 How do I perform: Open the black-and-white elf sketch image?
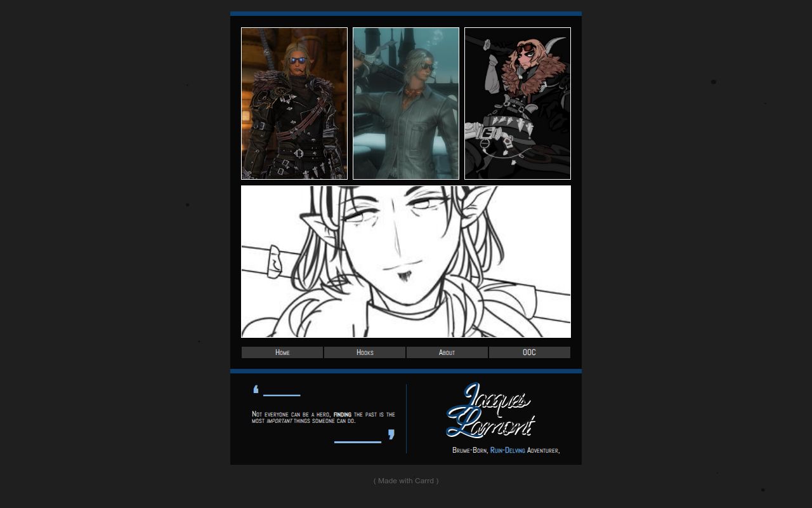coord(406,262)
